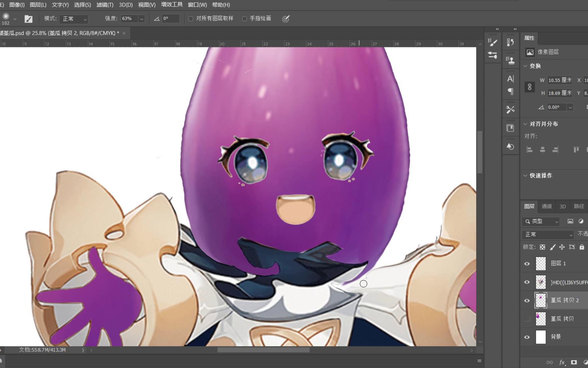Open rotation angle 0.00° dropdown
This screenshot has height=368, width=588.
tap(570, 107)
